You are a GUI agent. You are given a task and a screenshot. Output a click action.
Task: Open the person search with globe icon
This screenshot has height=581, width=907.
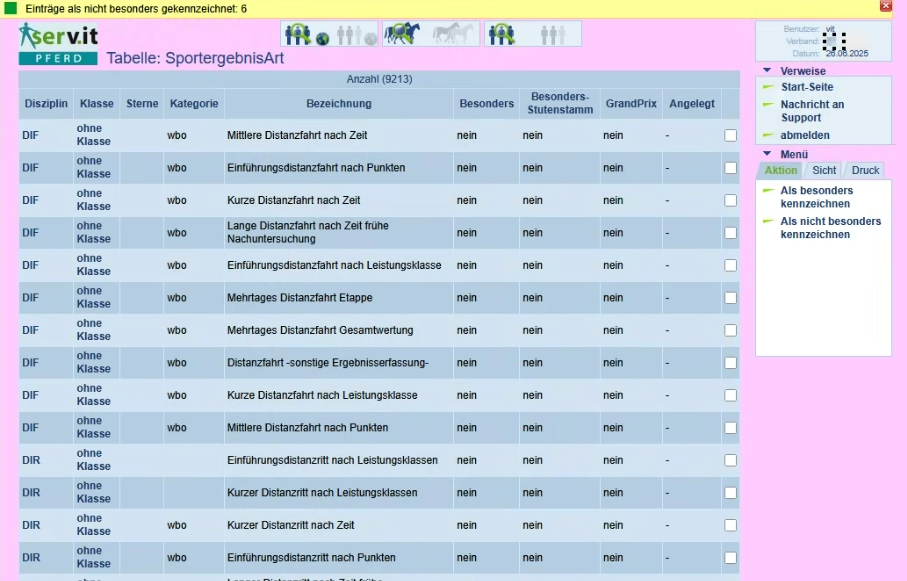(x=307, y=34)
